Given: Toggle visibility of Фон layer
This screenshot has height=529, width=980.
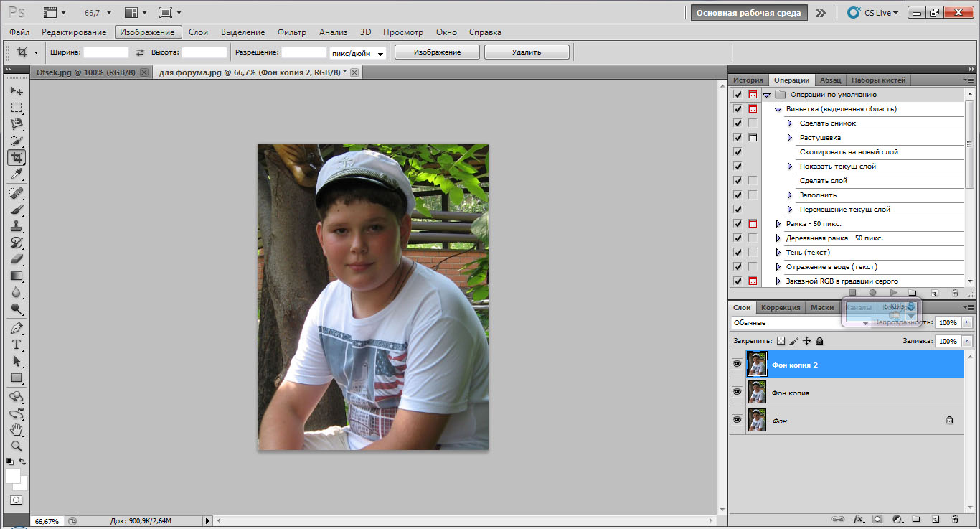Looking at the screenshot, I should tap(737, 420).
